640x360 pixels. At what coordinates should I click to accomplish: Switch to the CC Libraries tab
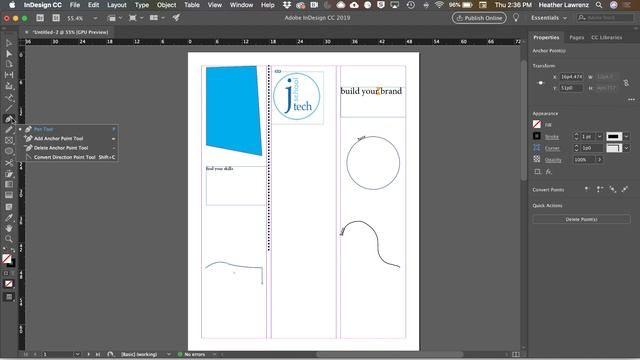tap(607, 38)
